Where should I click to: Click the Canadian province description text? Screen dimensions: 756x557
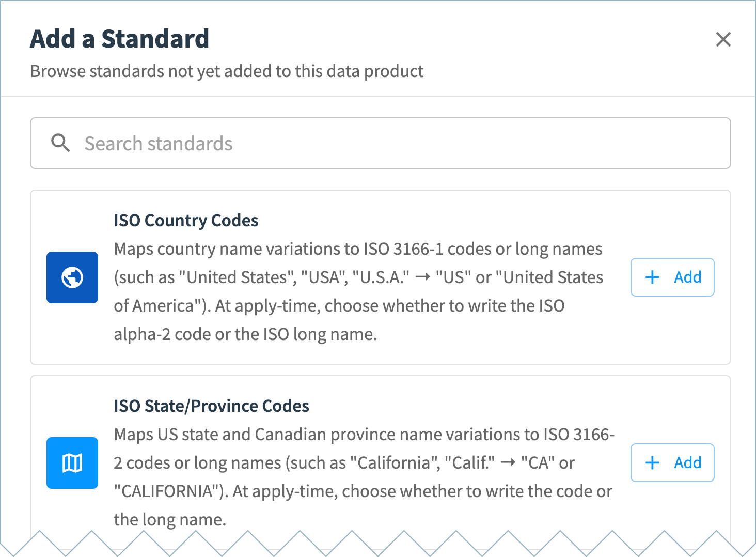(364, 477)
